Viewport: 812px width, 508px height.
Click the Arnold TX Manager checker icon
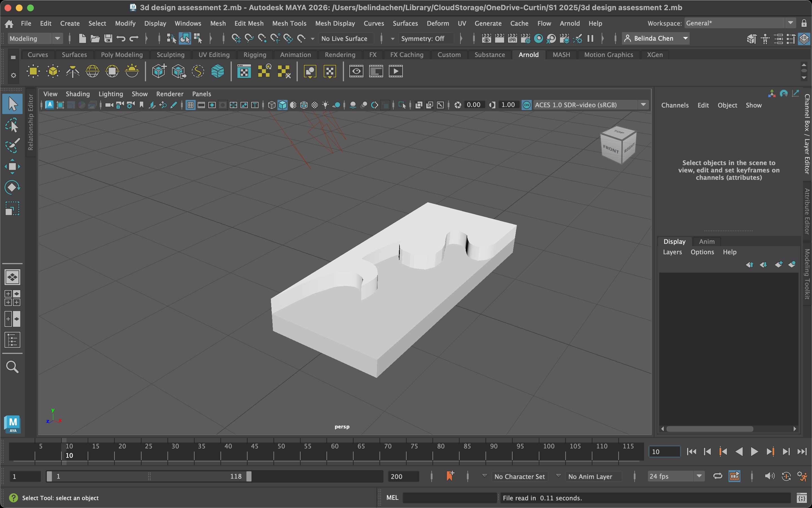244,71
